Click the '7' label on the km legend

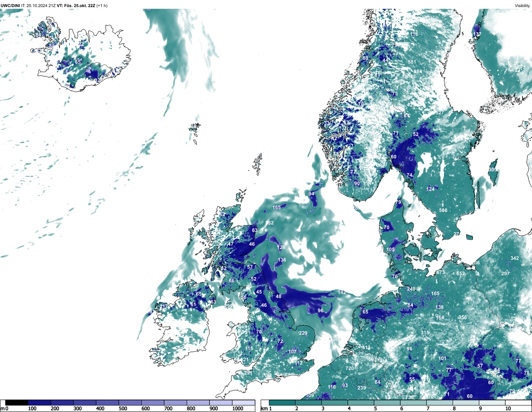(x=428, y=409)
